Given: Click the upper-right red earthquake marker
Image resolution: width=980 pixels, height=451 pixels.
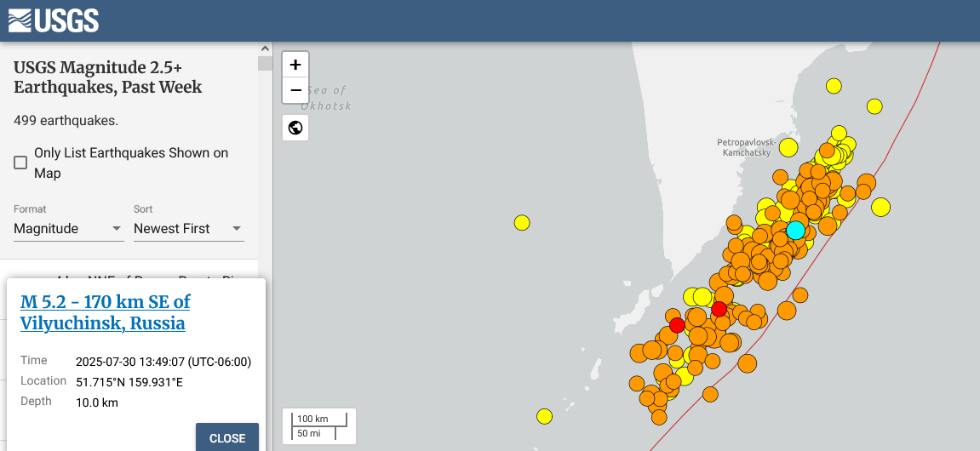Looking at the screenshot, I should (719, 308).
